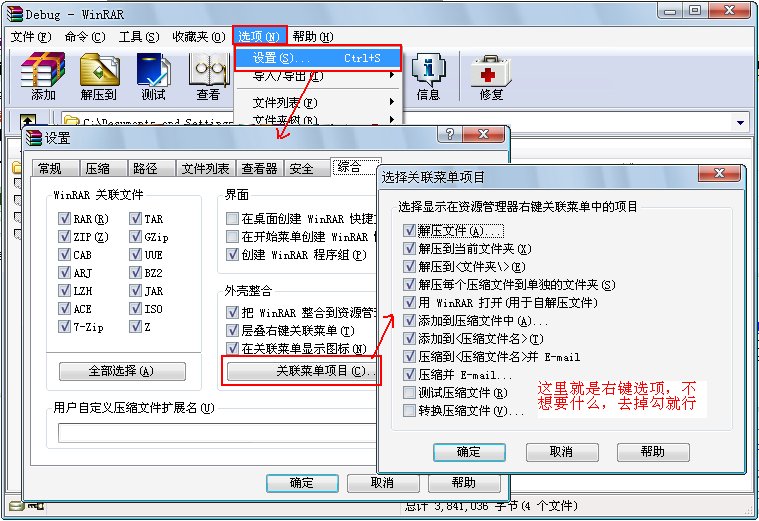This screenshot has width=759, height=521.
Task: Click the up-folder arrow icon in WinRAR
Action: [x=28, y=121]
